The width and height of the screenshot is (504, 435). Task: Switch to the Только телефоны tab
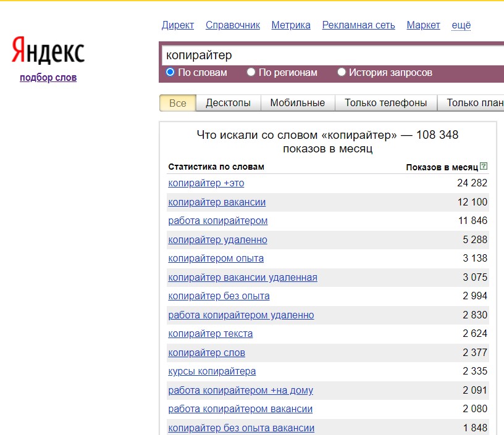385,102
